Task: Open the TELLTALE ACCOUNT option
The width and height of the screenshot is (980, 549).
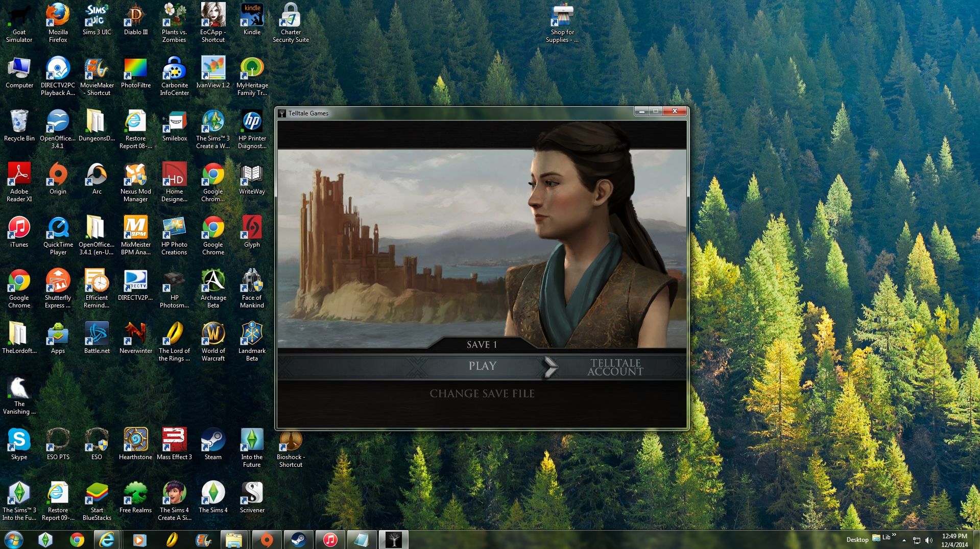Action: tap(615, 367)
